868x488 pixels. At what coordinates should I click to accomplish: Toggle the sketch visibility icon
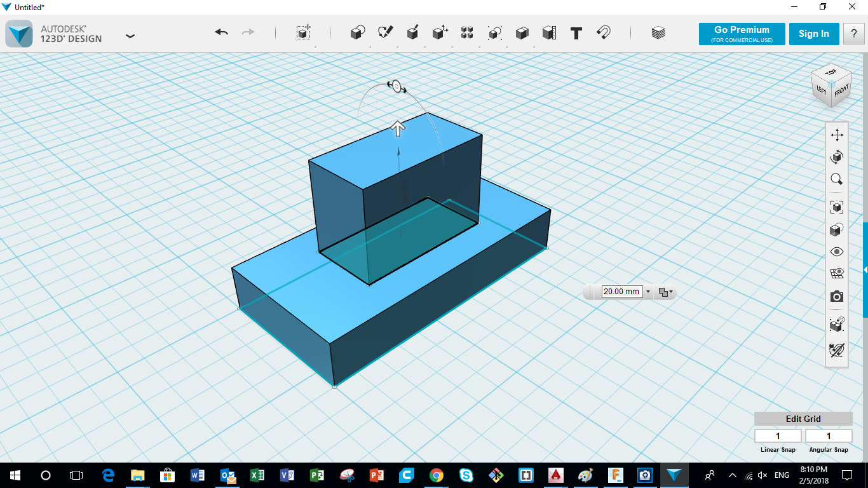tap(837, 349)
